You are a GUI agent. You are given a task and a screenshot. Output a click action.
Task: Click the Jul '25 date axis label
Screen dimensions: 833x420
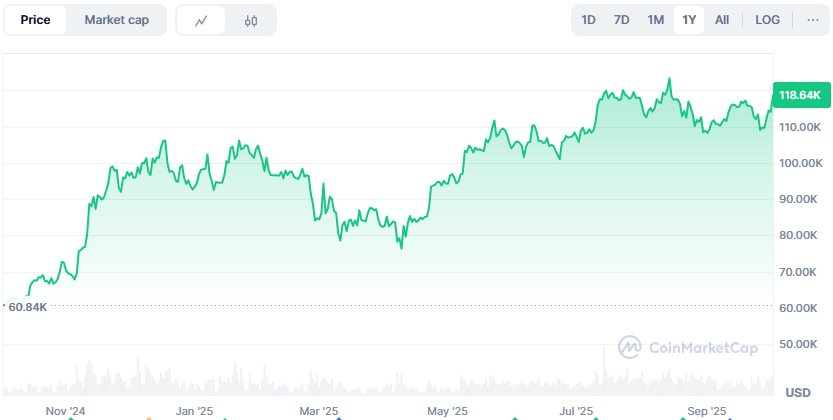(577, 411)
